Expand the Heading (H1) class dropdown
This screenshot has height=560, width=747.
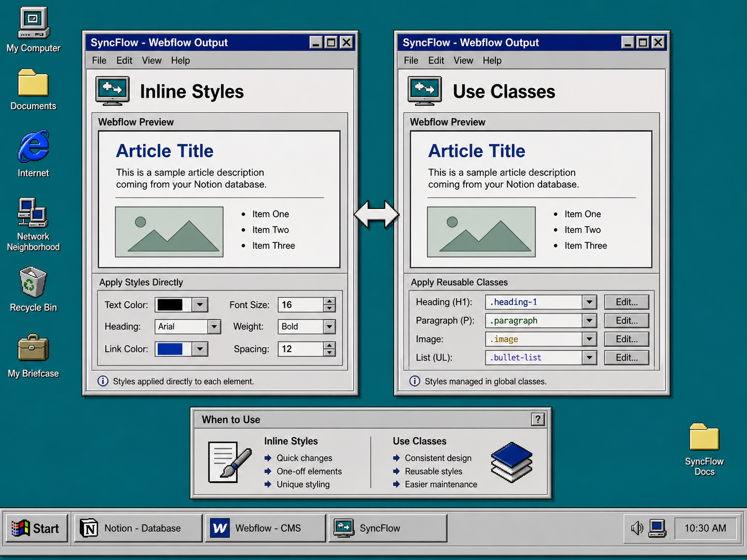tap(589, 302)
